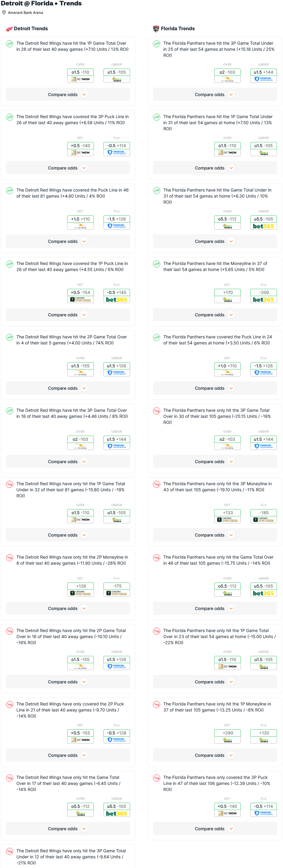Expand Compare odds under Florida 1P Moneyline trend

click(x=214, y=755)
